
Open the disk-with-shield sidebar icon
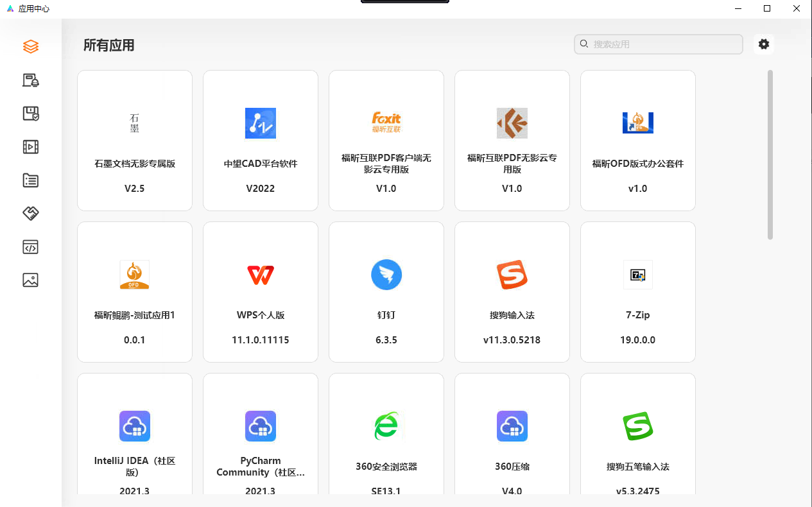coord(31,114)
